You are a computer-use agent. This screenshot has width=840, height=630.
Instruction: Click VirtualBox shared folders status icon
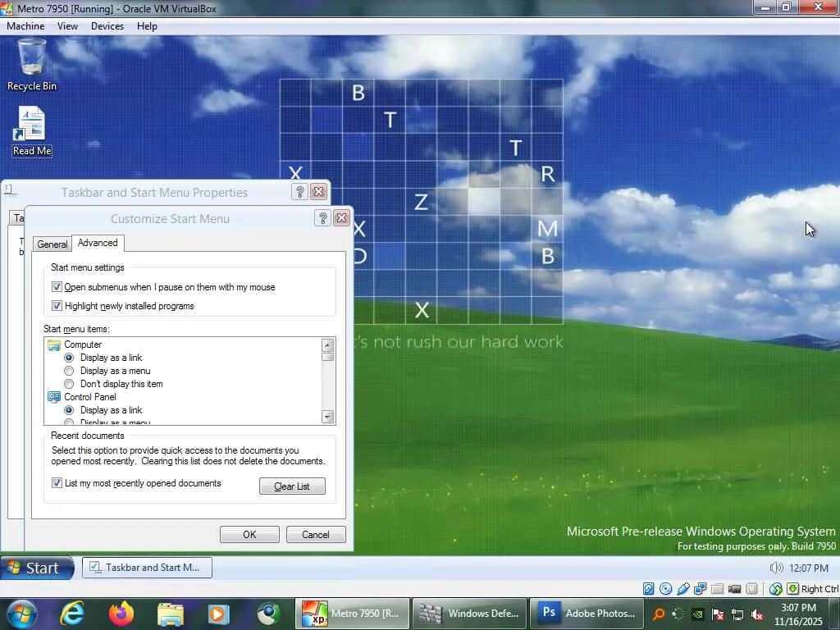pos(717,589)
